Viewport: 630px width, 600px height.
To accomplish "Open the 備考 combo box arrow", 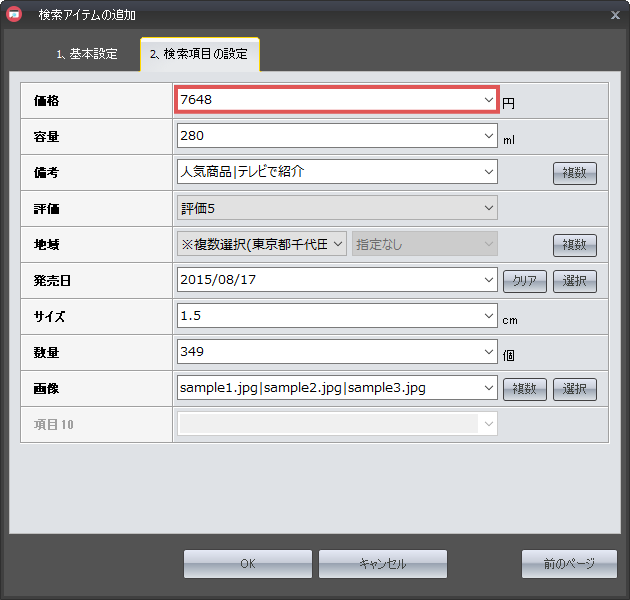I will pyautogui.click(x=488, y=172).
